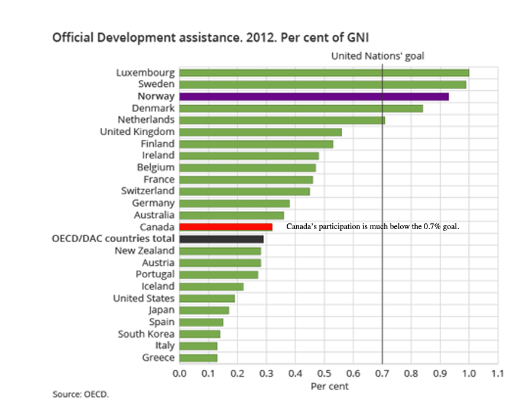
Task: Click the Greece bar at the bottom
Action: pyautogui.click(x=198, y=357)
